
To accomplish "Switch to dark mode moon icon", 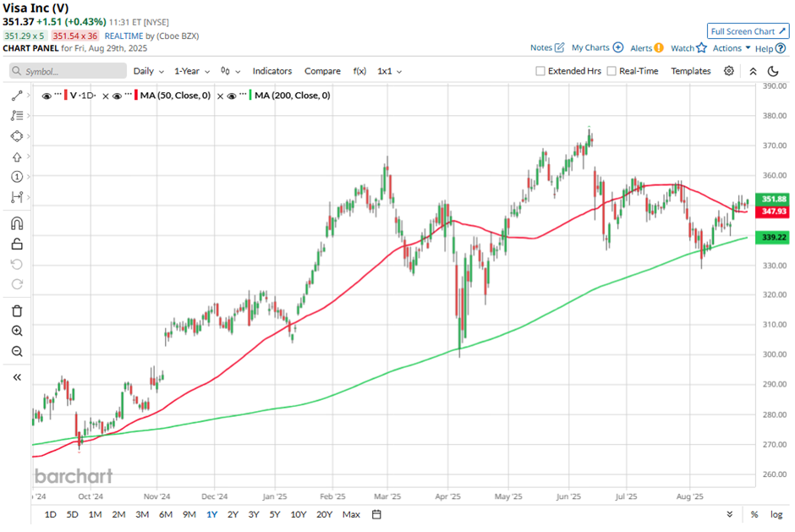I will click(x=773, y=71).
